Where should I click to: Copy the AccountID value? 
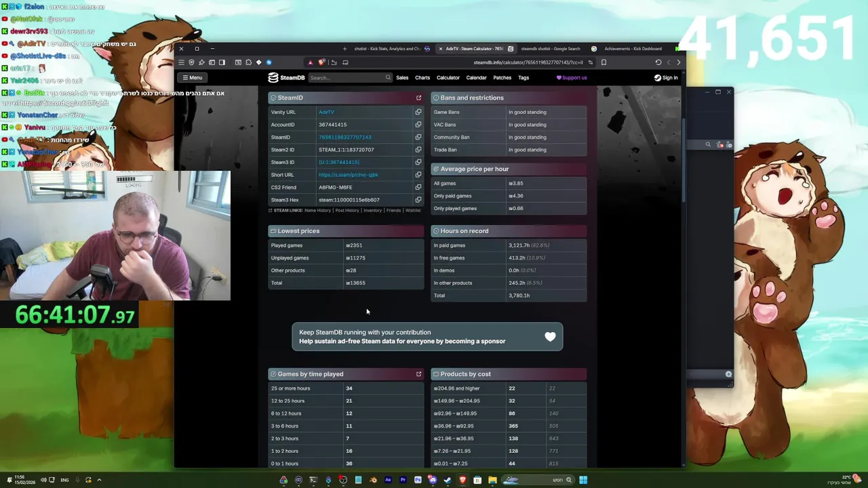click(418, 125)
